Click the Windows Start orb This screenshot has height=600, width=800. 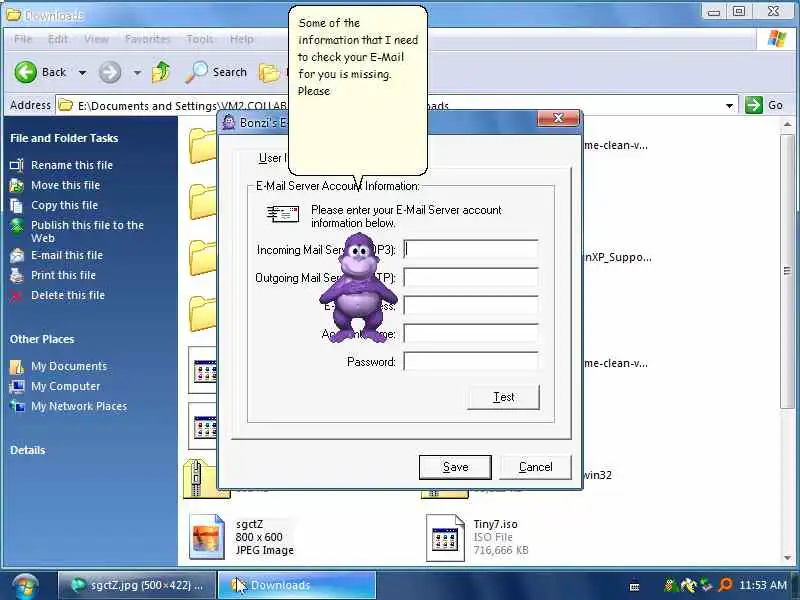[24, 586]
